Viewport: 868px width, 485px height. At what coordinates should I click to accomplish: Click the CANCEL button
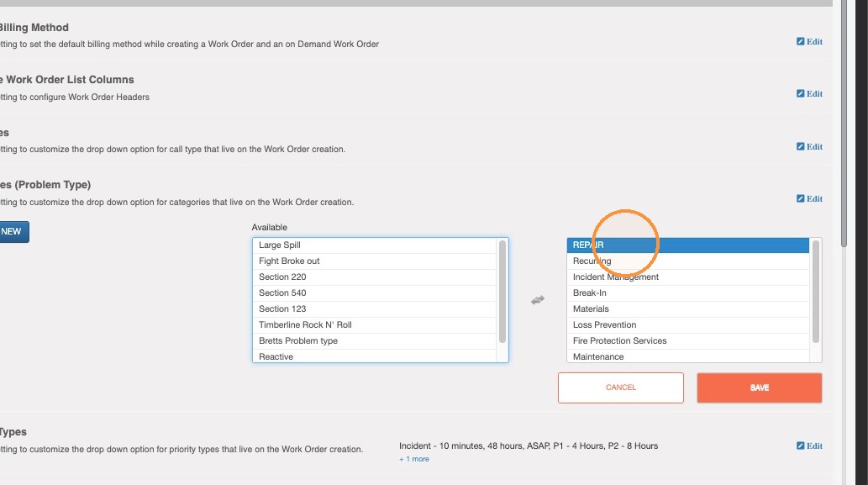[x=621, y=387]
